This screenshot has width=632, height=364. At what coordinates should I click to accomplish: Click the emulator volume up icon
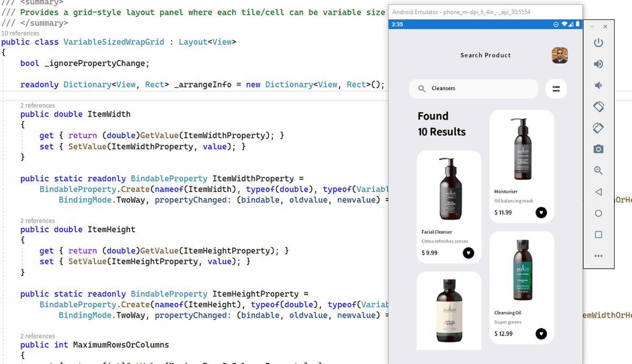pyautogui.click(x=598, y=64)
